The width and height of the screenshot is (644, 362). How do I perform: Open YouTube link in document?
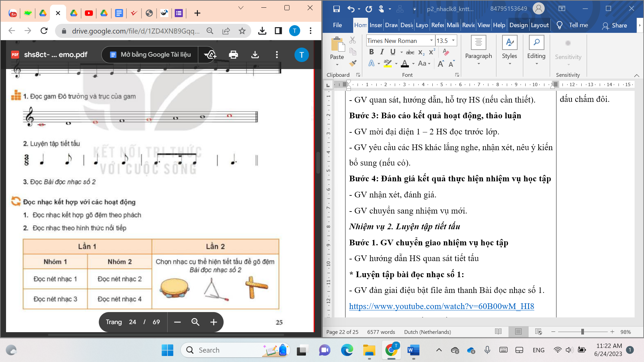pyautogui.click(x=441, y=306)
